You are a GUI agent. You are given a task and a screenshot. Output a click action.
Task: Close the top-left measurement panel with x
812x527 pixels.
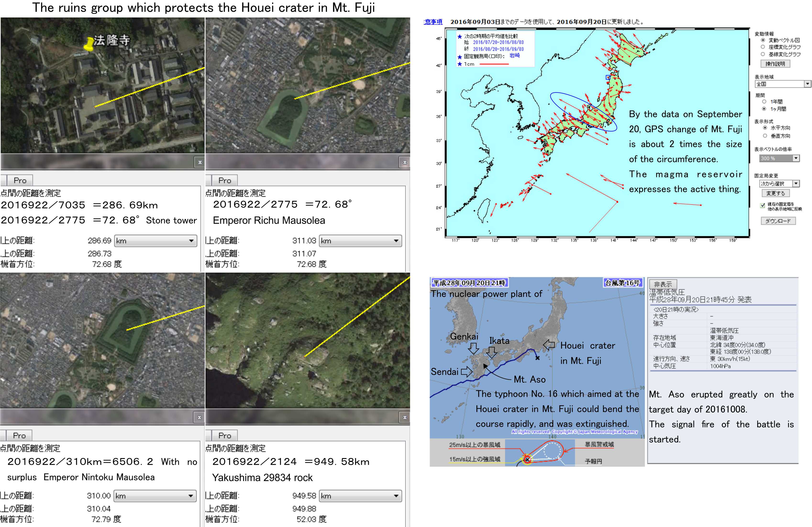(x=200, y=162)
